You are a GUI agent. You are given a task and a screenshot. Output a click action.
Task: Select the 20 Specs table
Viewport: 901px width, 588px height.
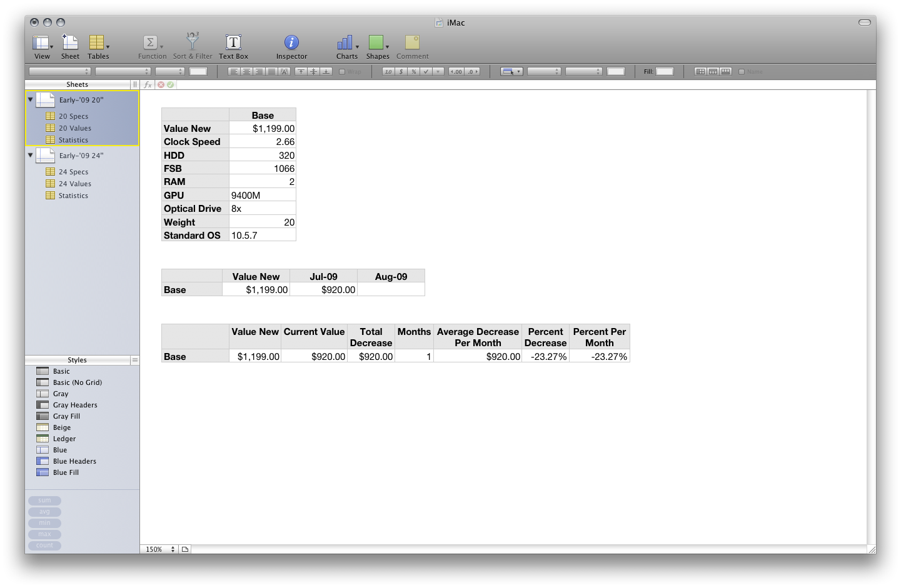(73, 116)
